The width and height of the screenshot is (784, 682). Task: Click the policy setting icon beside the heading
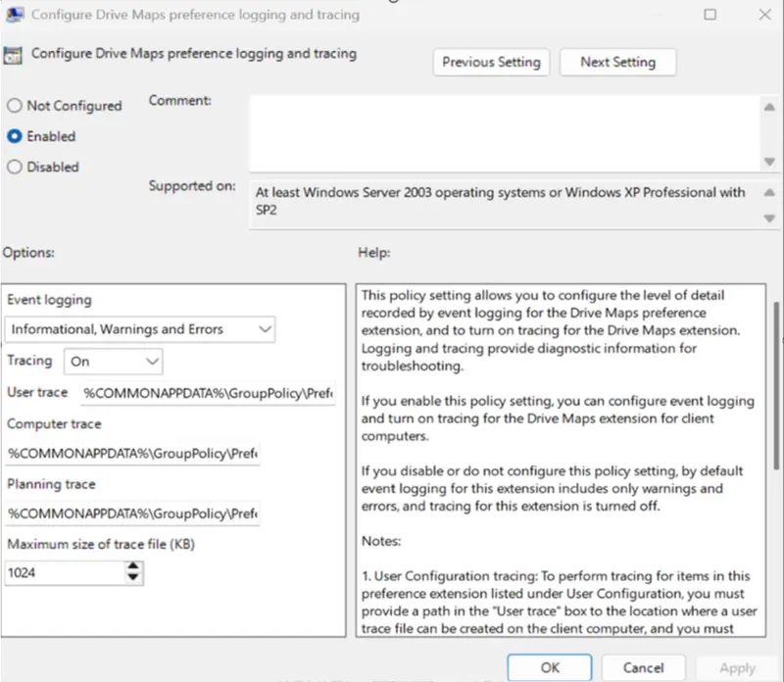point(15,55)
